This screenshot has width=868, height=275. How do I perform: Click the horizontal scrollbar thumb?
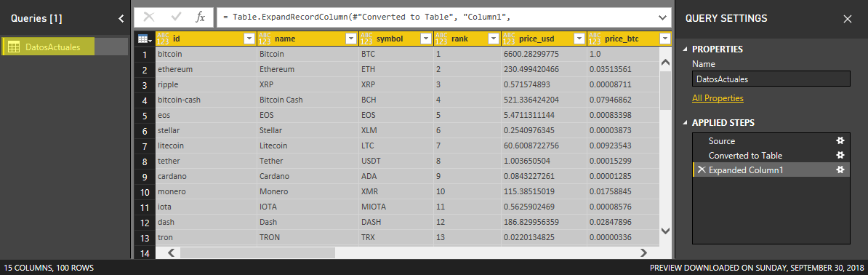tap(257, 253)
